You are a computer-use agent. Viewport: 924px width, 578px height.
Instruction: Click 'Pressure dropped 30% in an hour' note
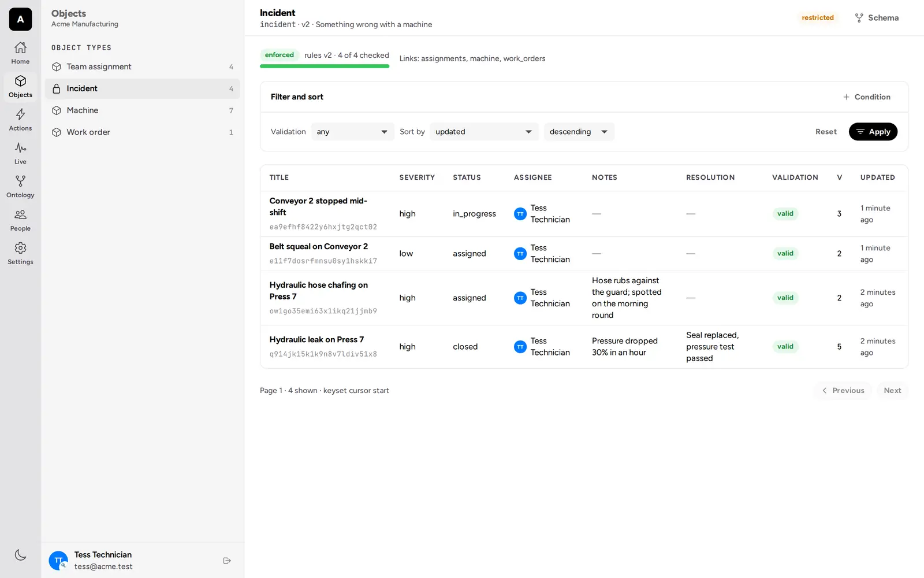point(624,347)
